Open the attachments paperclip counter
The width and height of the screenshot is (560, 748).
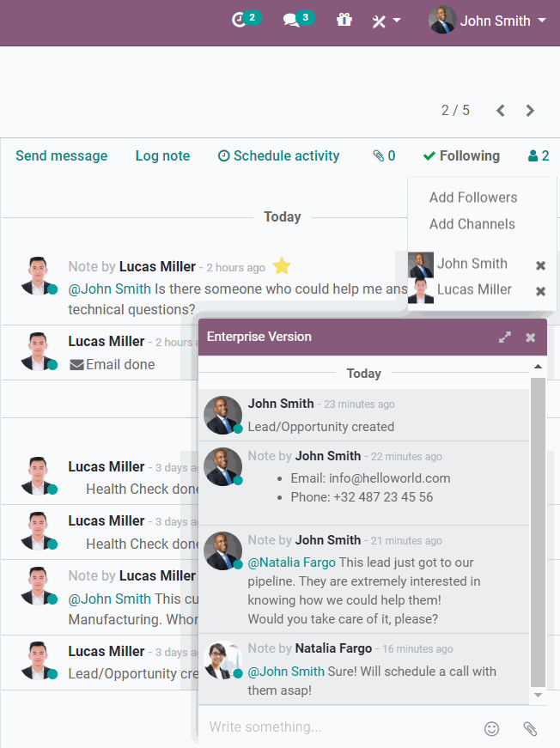click(x=384, y=155)
